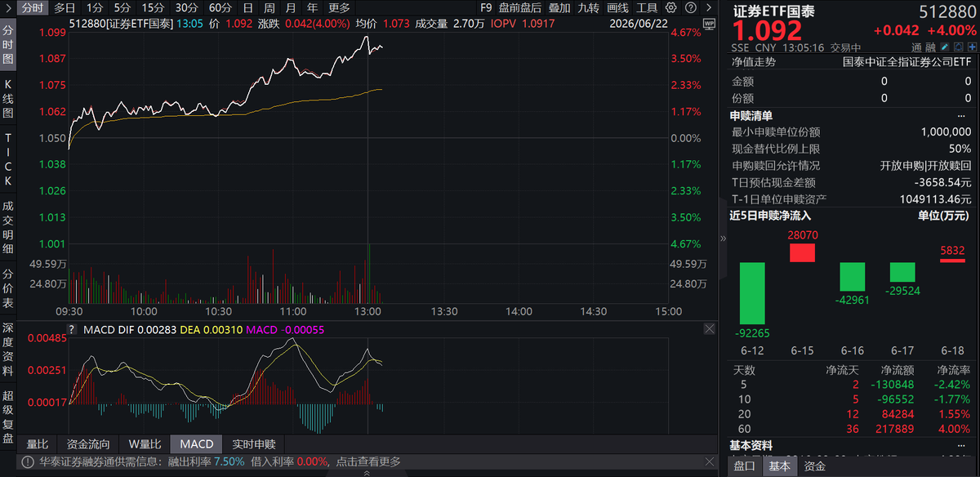Switch indicator to 资金流向 tab
The height and width of the screenshot is (477, 980).
tap(88, 444)
